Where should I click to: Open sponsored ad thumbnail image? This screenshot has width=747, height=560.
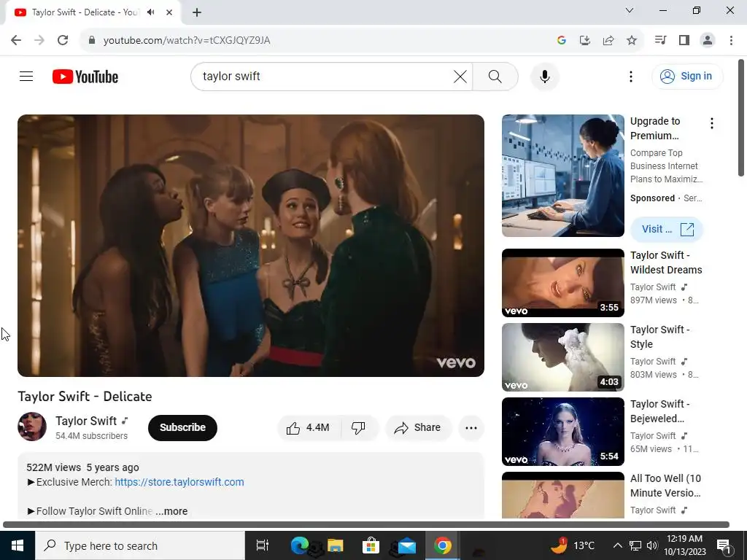562,175
